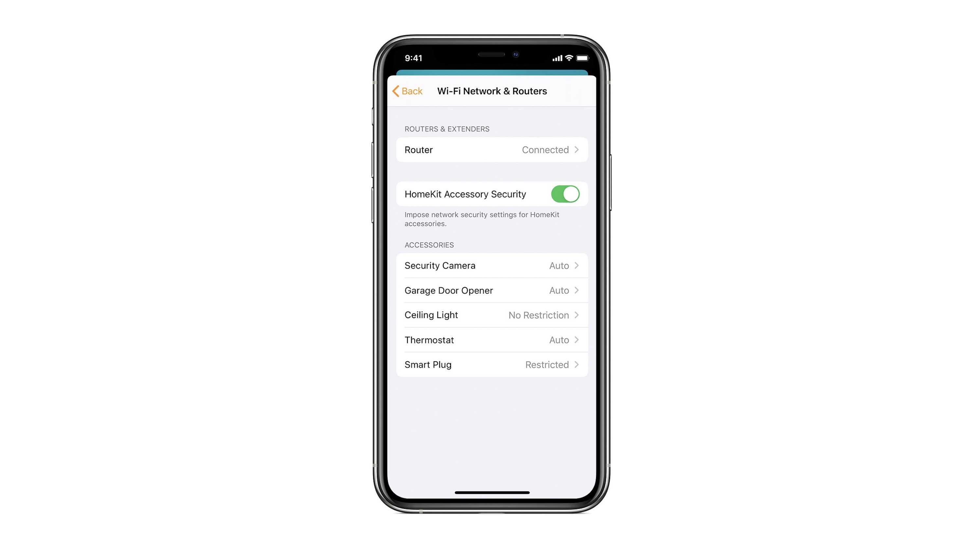980x551 pixels.
Task: Select the Ceiling Light No Restriction option
Action: click(491, 314)
